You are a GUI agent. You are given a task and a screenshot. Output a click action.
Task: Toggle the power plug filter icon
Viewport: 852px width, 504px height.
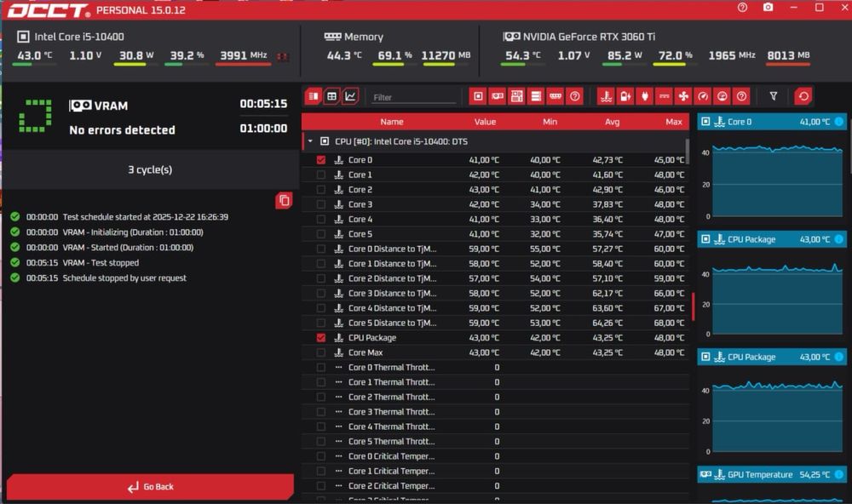click(x=645, y=97)
